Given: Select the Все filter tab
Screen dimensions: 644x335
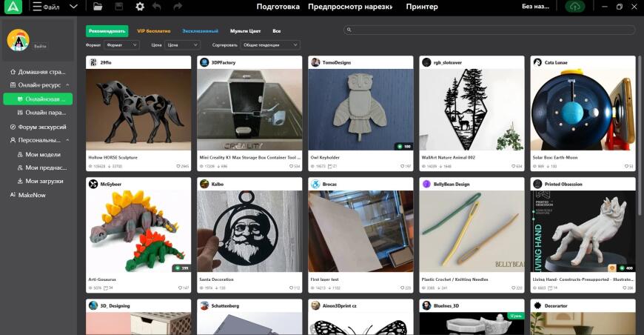Looking at the screenshot, I should coord(276,31).
